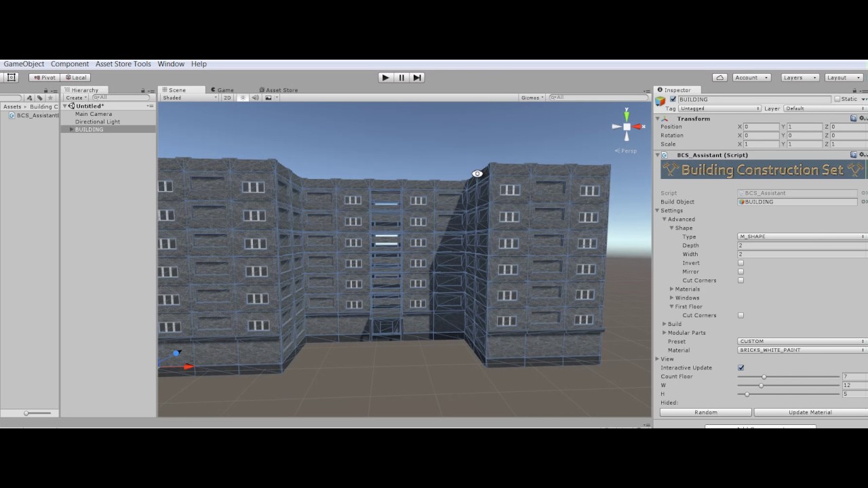
Task: Click the Random button
Action: point(706,412)
